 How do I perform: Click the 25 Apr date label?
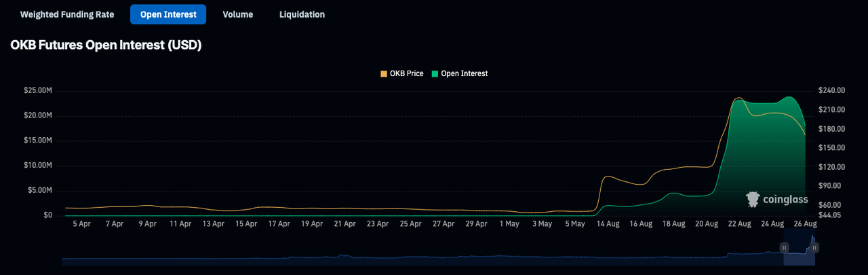click(410, 223)
